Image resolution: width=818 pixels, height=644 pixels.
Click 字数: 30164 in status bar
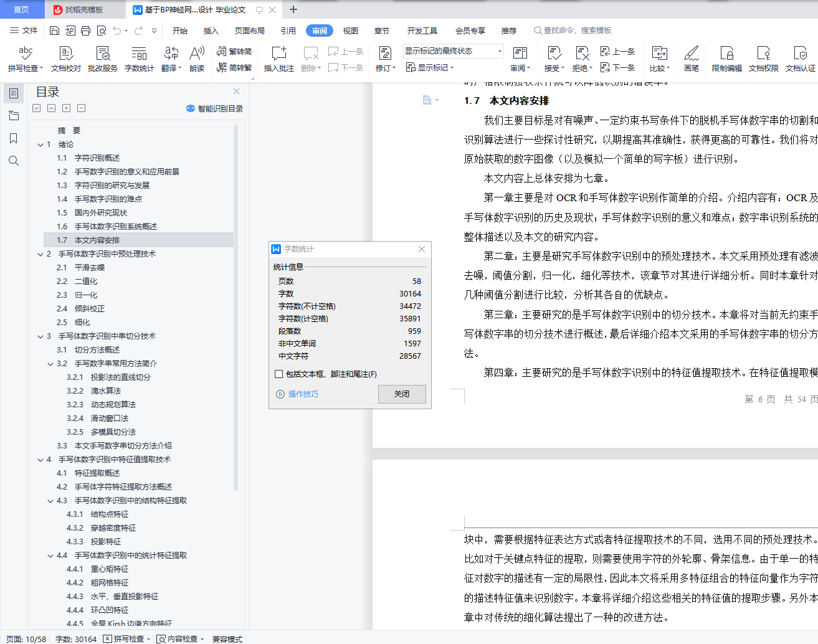pos(76,639)
